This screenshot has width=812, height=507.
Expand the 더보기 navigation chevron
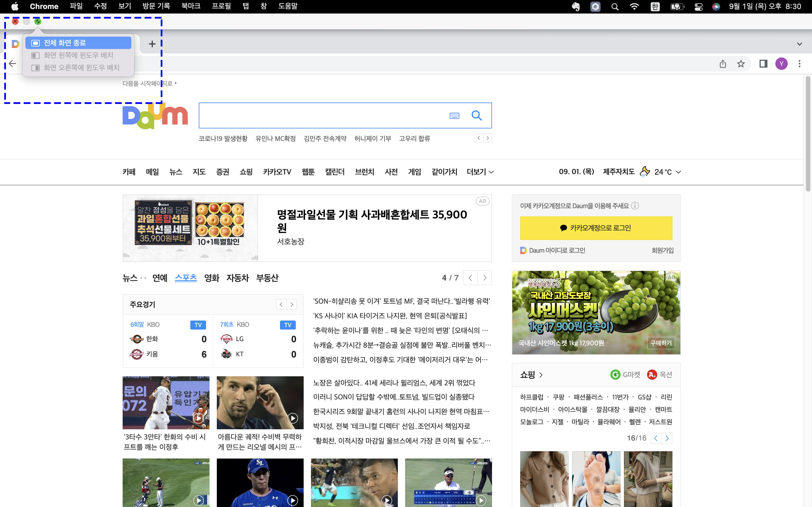pyautogui.click(x=491, y=172)
